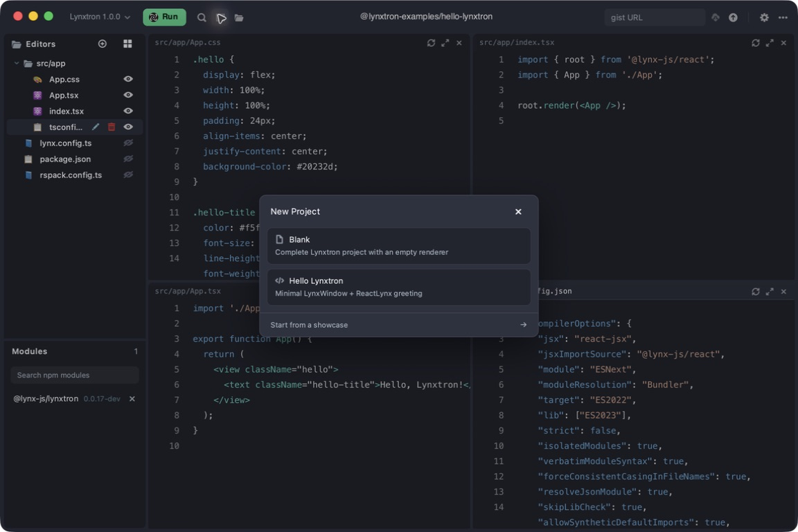Choose the Hello Lynxtron template
Screen dimensions: 798x532
[x=398, y=287]
